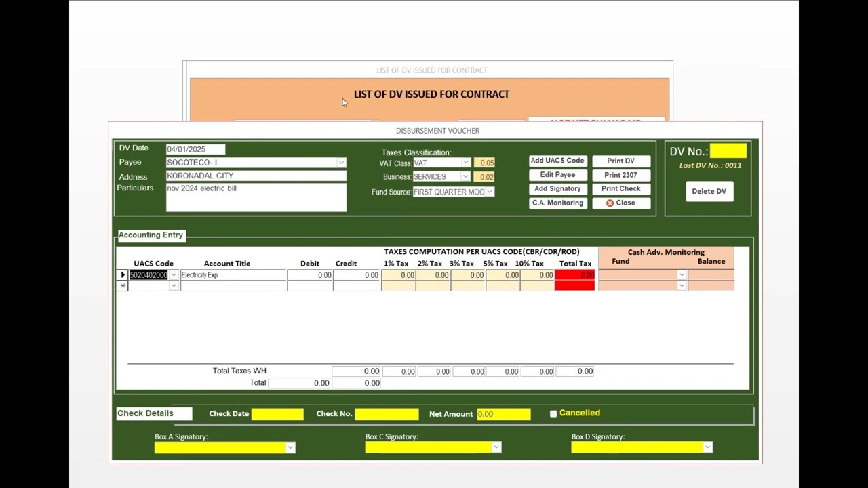Click the 1% Tax cell in the Electricity Exp. row
The image size is (868, 488).
399,275
